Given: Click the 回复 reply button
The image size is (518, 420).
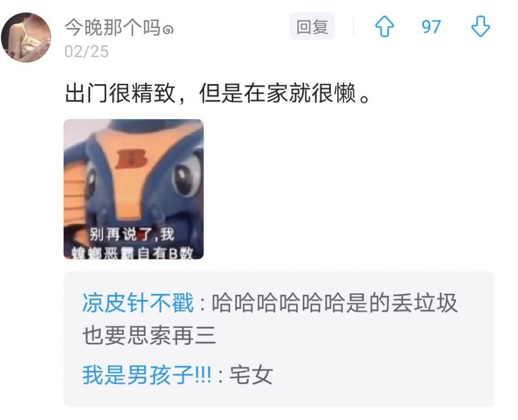Looking at the screenshot, I should pyautogui.click(x=312, y=26).
